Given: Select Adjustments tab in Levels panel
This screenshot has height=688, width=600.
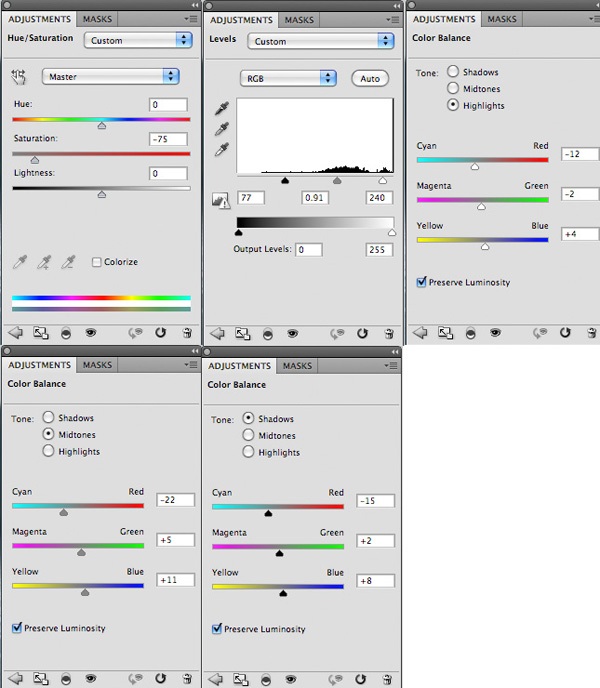Looking at the screenshot, I should tap(241, 20).
